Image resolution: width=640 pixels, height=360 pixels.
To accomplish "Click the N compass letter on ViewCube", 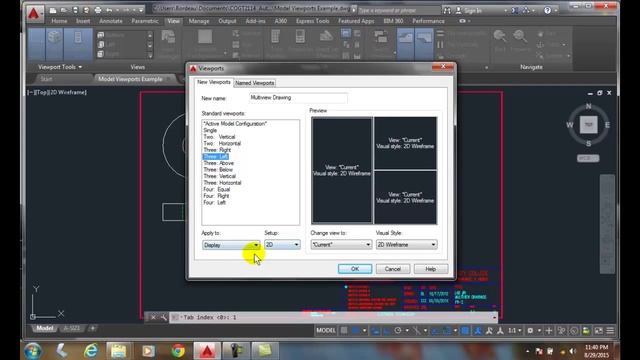I will click(589, 106).
